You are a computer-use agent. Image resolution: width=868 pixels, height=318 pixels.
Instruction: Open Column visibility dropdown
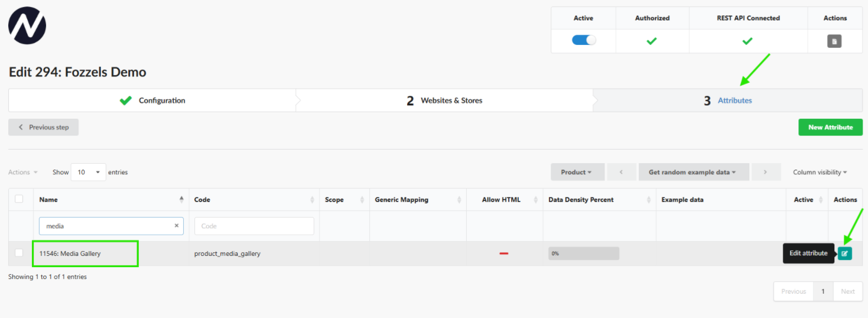point(820,172)
